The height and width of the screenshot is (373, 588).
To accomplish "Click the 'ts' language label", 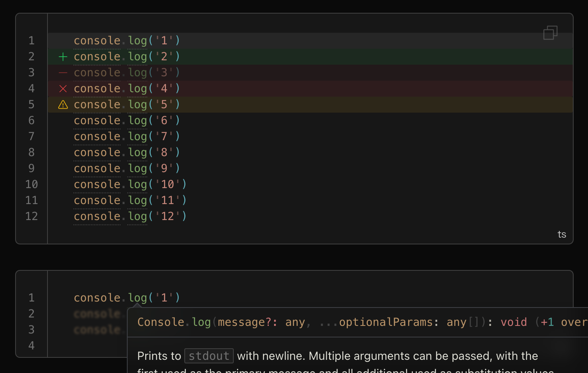I will (x=562, y=234).
